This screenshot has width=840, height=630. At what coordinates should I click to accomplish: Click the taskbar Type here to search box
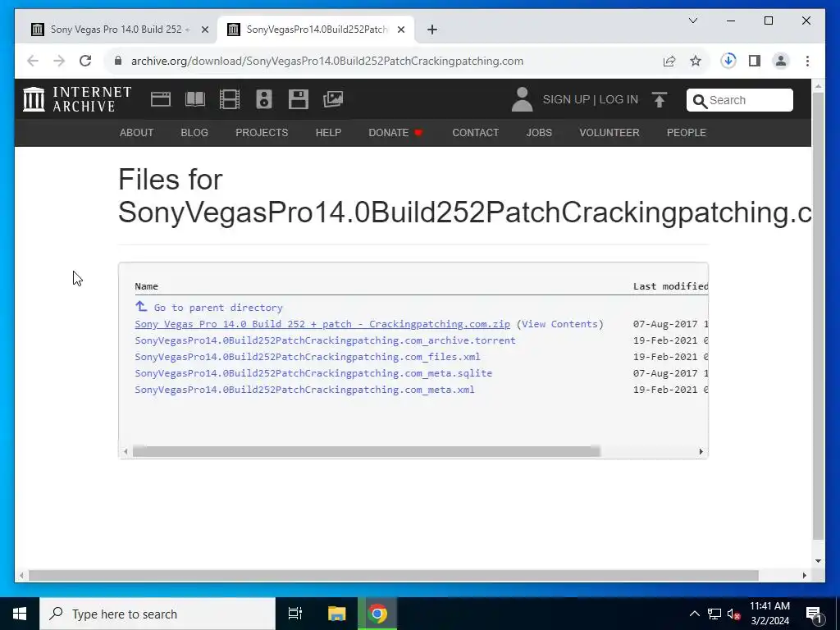click(157, 614)
